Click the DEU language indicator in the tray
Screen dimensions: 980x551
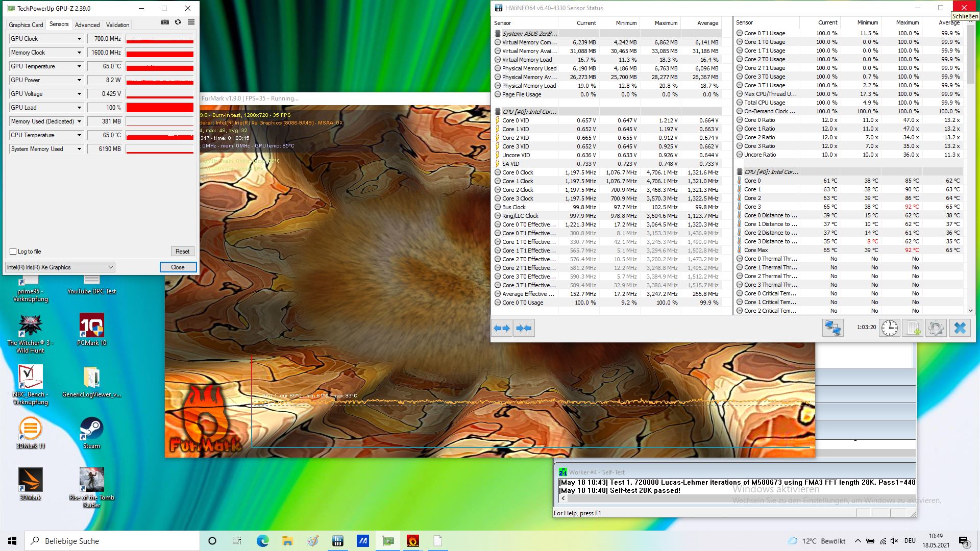pos(910,541)
